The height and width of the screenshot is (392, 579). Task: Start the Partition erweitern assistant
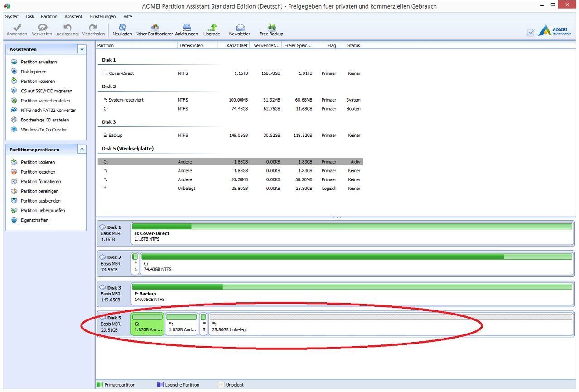pos(39,62)
